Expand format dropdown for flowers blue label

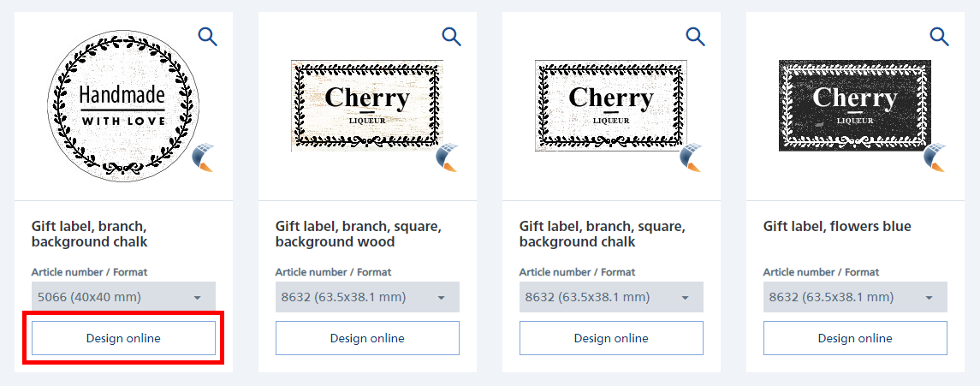pos(855,297)
